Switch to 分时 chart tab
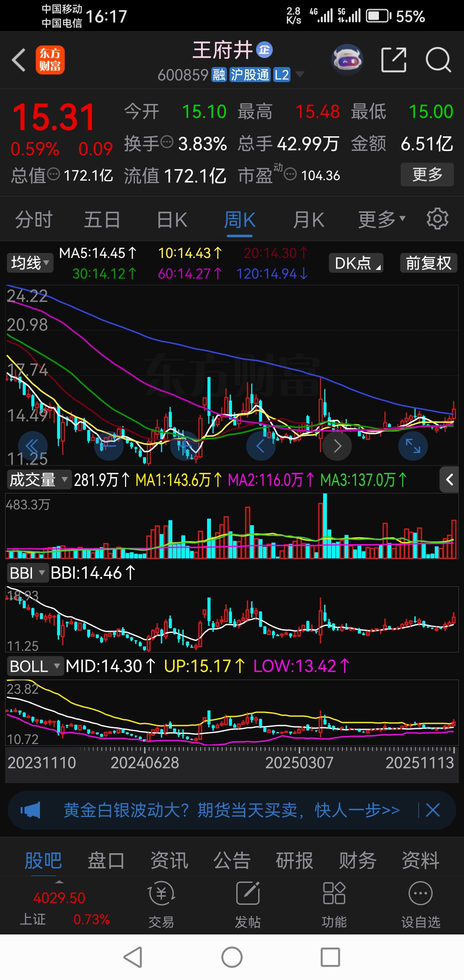464x980 pixels. pyautogui.click(x=34, y=220)
